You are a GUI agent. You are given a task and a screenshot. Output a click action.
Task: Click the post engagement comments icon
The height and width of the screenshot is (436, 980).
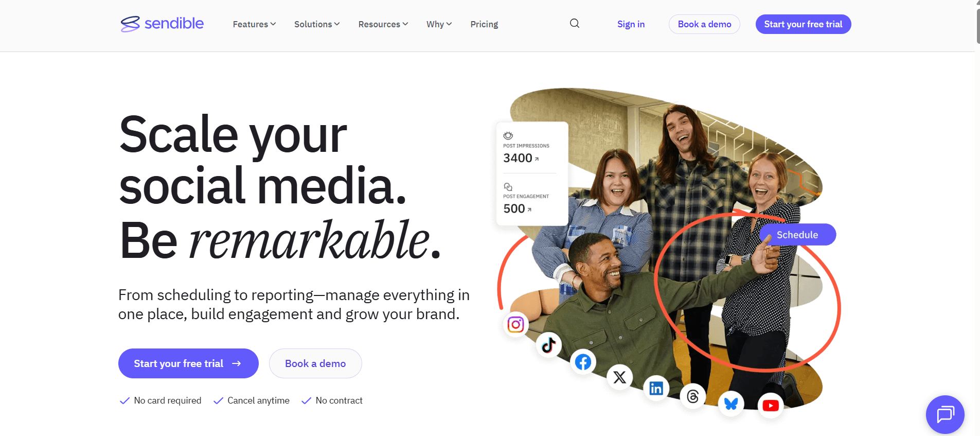point(508,186)
